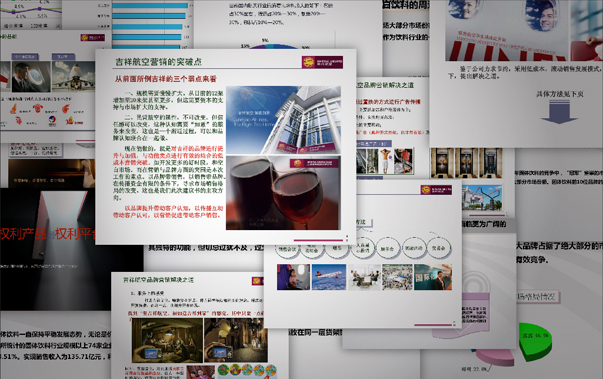The height and width of the screenshot is (379, 603).
Task: Open the business meeting photo
Action: click(x=364, y=277)
